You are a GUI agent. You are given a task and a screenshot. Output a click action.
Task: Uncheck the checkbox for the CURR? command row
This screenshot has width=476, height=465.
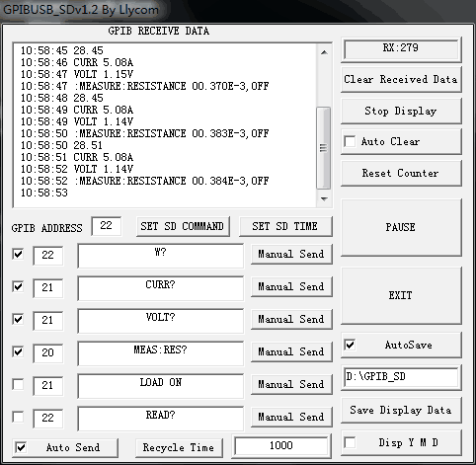[18, 286]
